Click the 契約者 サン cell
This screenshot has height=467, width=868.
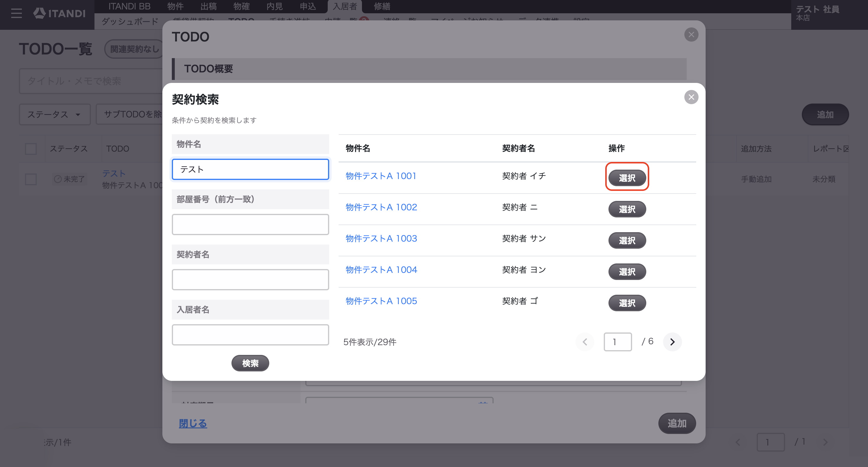tap(524, 238)
